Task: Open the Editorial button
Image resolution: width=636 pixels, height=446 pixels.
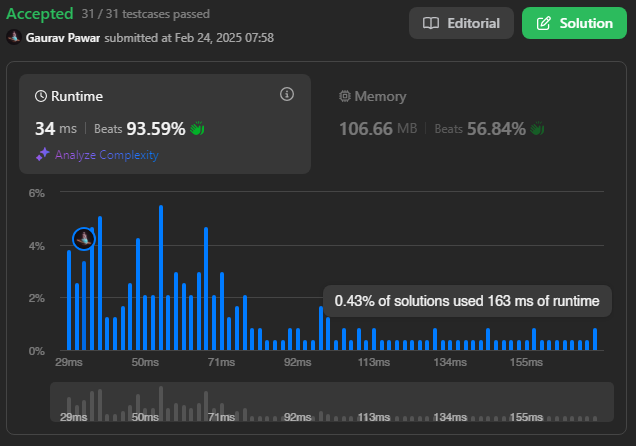Action: 461,23
